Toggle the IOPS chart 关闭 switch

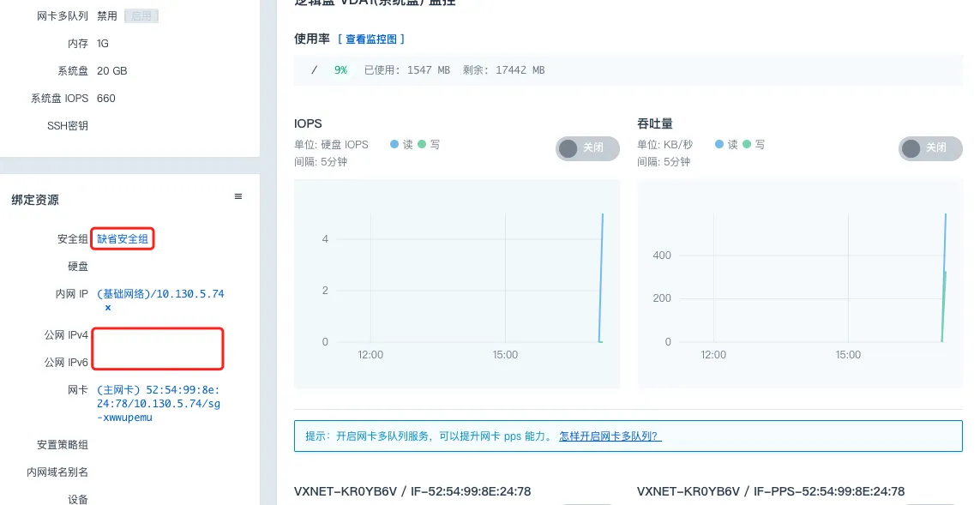587,148
